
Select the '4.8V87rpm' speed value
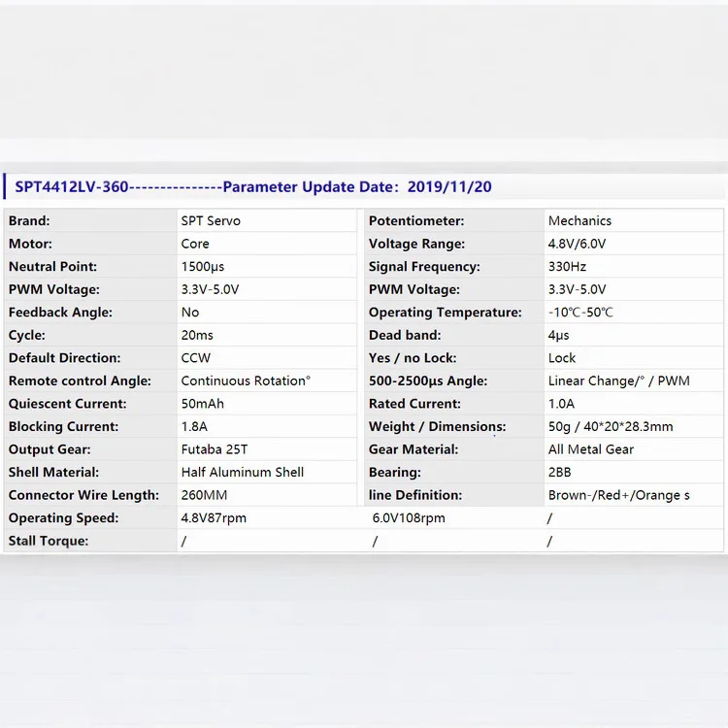point(215,517)
